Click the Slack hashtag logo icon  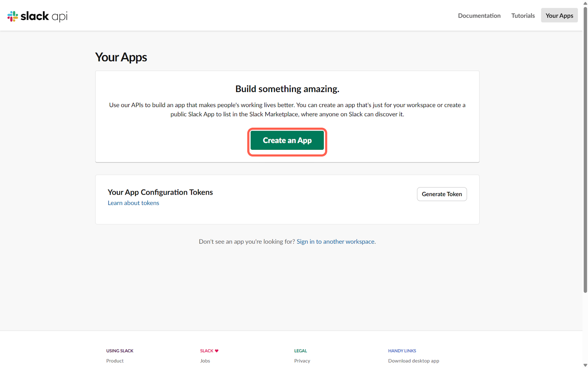(12, 16)
